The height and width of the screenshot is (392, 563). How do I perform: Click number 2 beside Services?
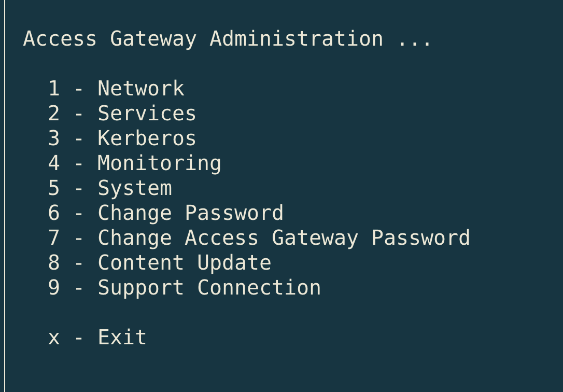[x=54, y=114]
